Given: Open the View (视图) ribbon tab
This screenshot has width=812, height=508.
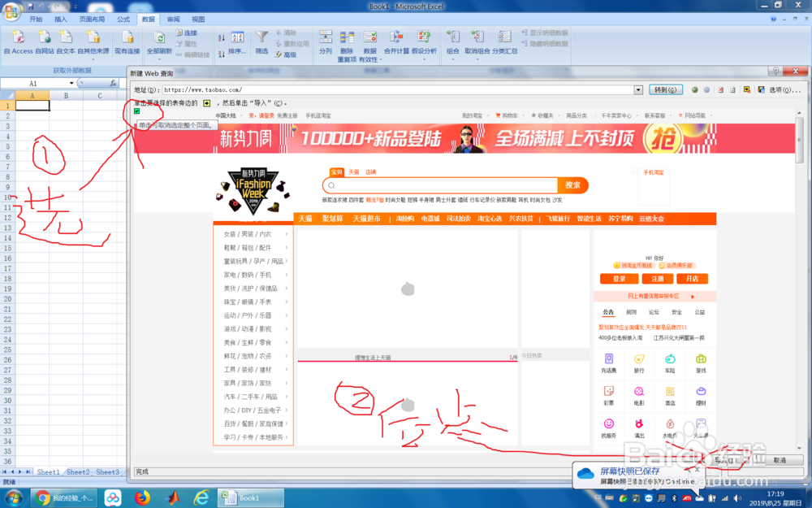Looking at the screenshot, I should (x=198, y=20).
